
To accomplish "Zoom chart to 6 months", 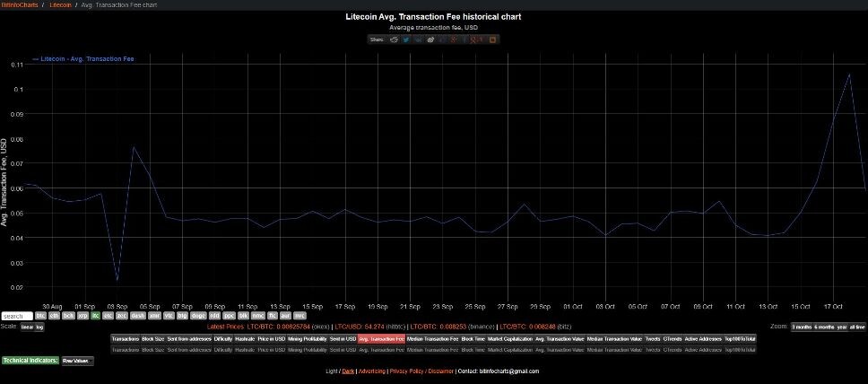I will point(824,327).
